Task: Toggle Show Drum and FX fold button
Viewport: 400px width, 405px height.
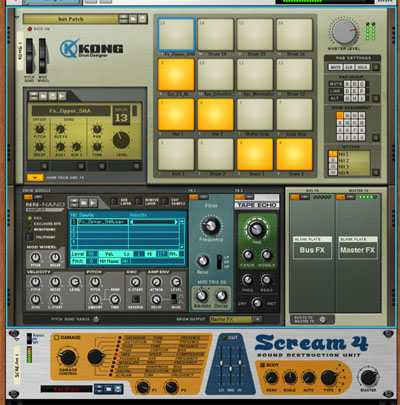Action: [35, 177]
